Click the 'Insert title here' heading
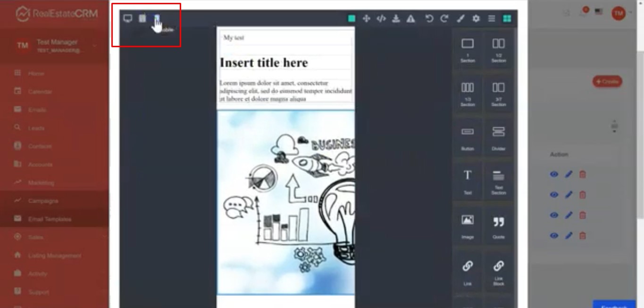This screenshot has width=644, height=308. coord(264,63)
